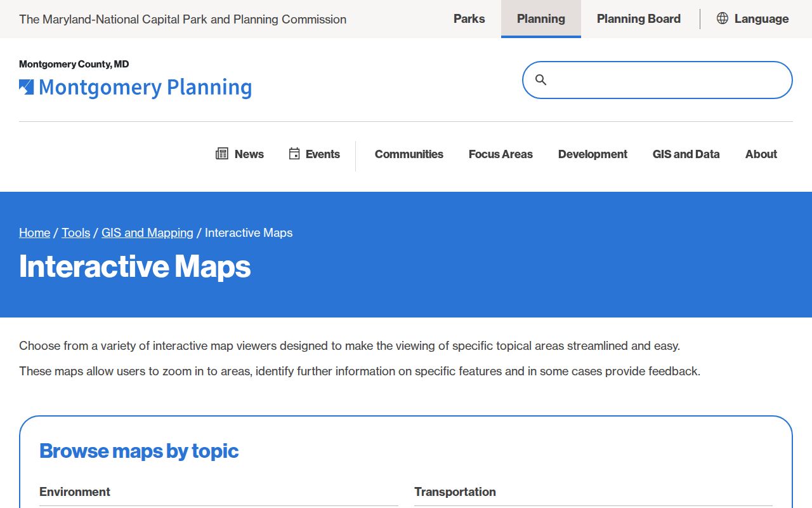Switch to Planning Board tab

[x=639, y=19]
